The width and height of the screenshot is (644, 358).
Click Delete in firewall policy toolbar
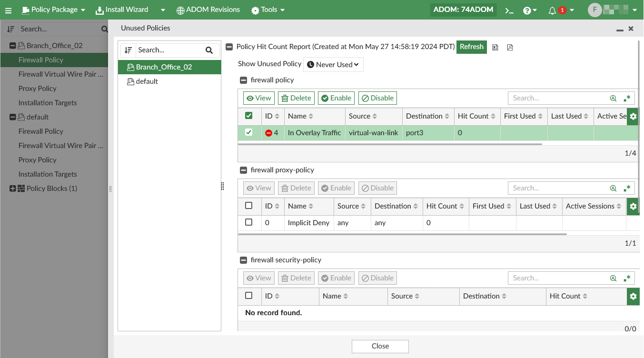click(x=296, y=98)
